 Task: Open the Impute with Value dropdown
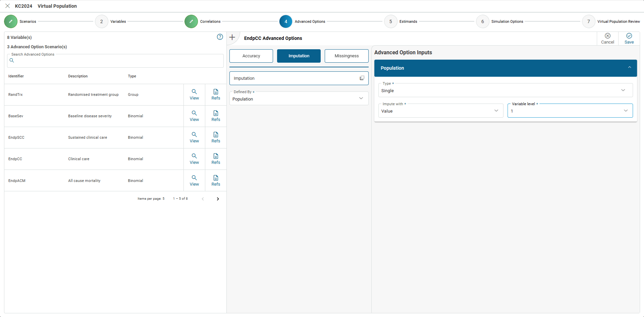tap(441, 111)
